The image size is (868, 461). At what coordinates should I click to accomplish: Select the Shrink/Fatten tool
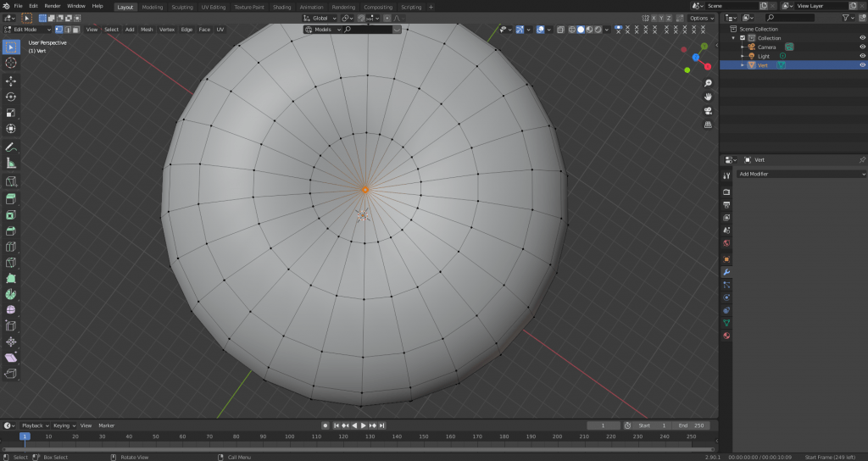click(11, 342)
